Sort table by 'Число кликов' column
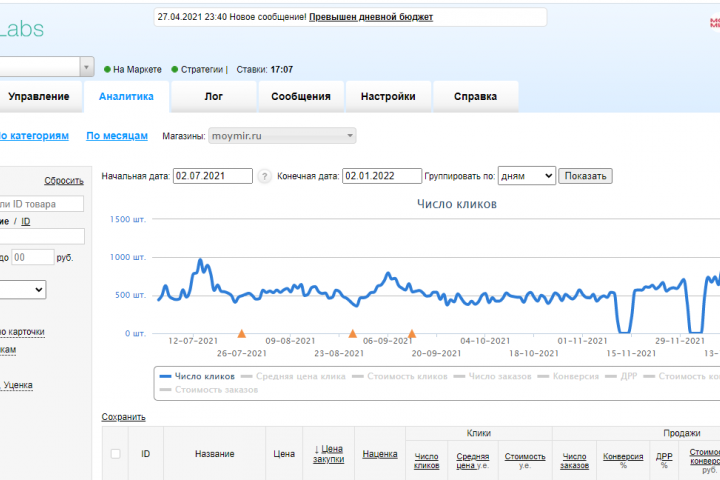The width and height of the screenshot is (720, 480). (427, 461)
